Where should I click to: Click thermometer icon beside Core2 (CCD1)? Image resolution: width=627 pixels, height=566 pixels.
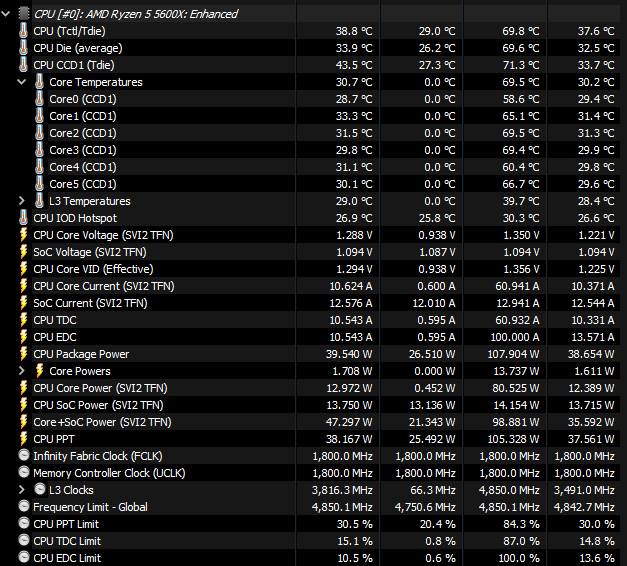pos(39,133)
